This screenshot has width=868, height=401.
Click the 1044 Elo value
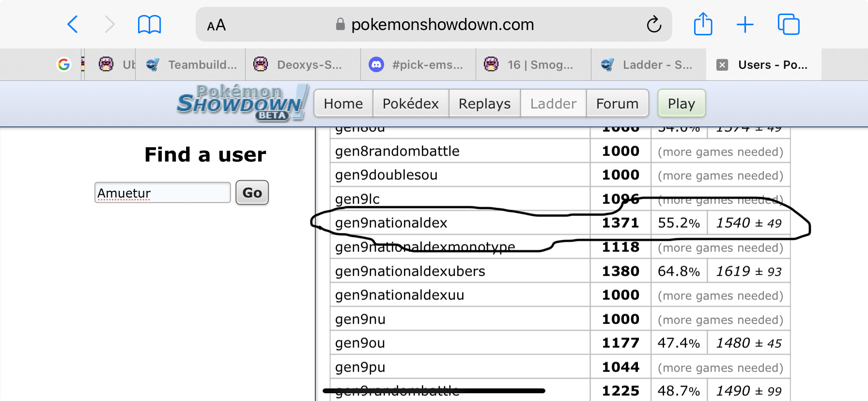click(x=620, y=367)
